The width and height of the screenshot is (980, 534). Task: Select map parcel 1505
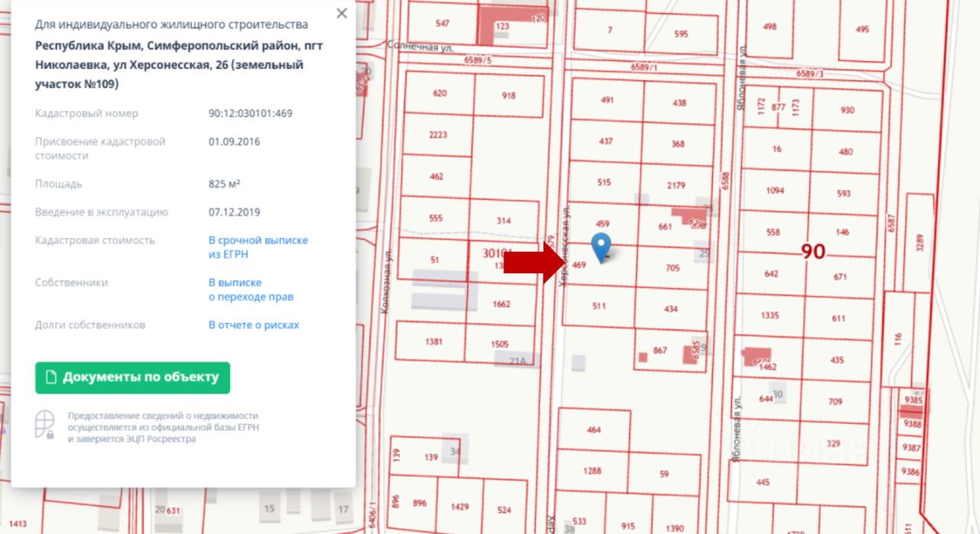[500, 344]
